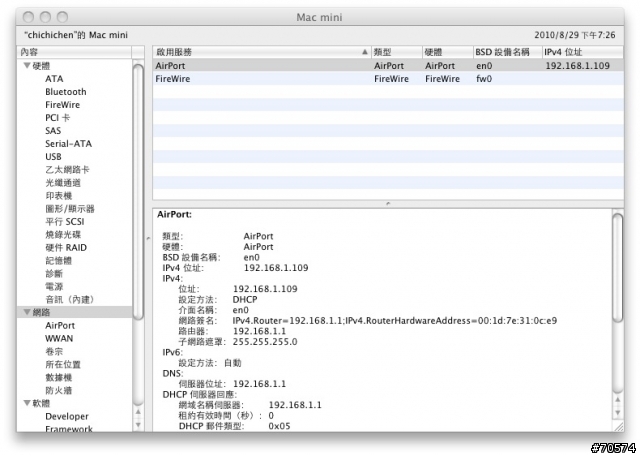
Task: Select 診斷 diagnostics in the sidebar
Action: pyautogui.click(x=54, y=274)
